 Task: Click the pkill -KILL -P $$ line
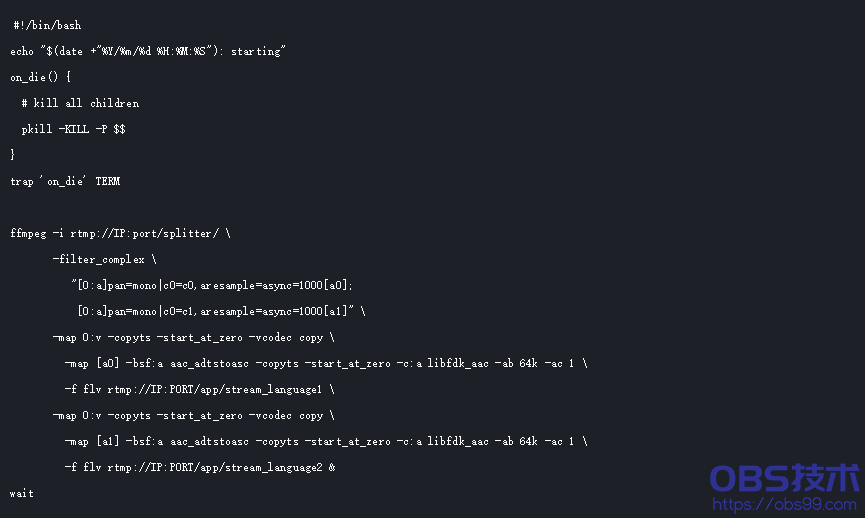pos(73,129)
